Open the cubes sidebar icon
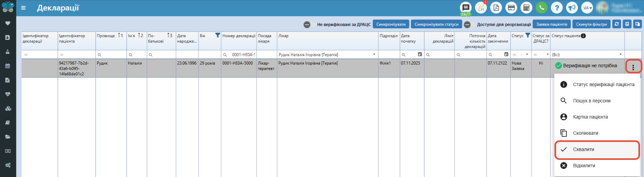The image size is (644, 177). point(8,108)
